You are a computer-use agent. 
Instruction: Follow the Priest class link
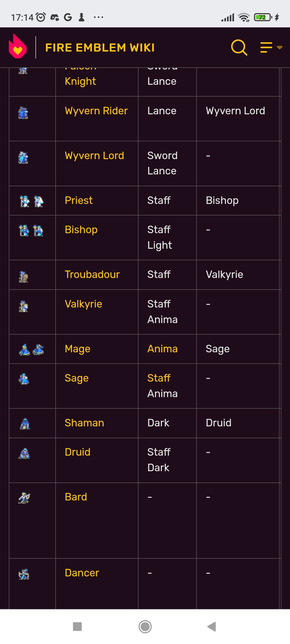pyautogui.click(x=79, y=200)
